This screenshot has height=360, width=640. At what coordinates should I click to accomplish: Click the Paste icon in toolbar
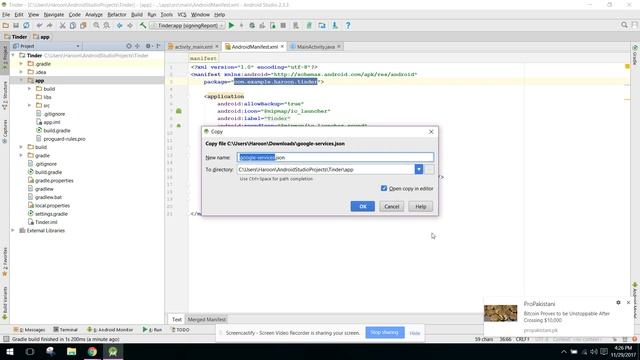click(x=83, y=25)
